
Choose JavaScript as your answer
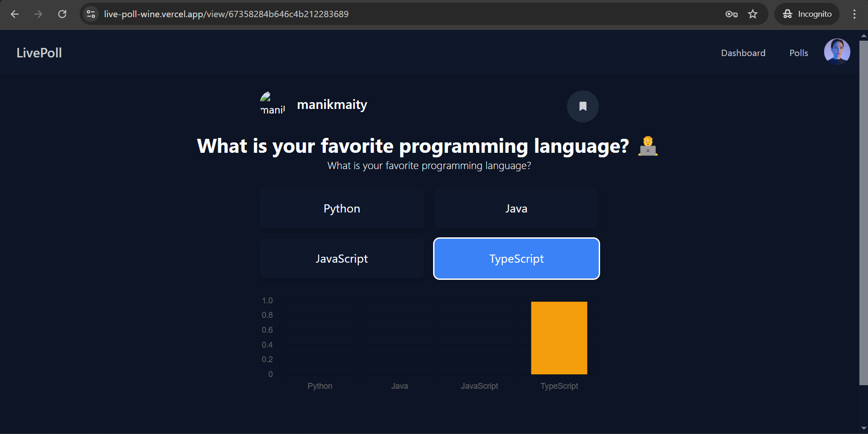(x=342, y=259)
